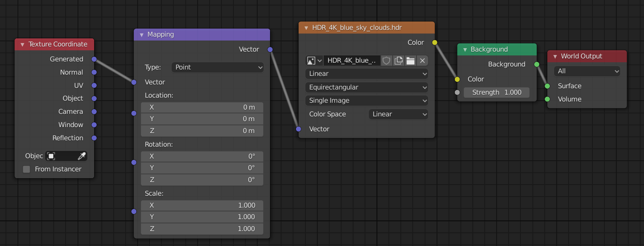Unlink the HDR image with X icon
This screenshot has height=246, width=644.
click(x=423, y=61)
